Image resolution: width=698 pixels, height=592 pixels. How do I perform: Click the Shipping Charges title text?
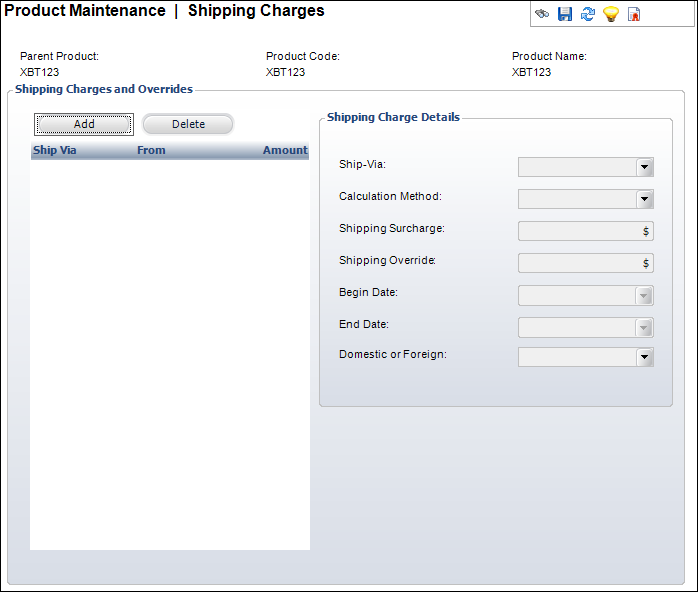256,11
